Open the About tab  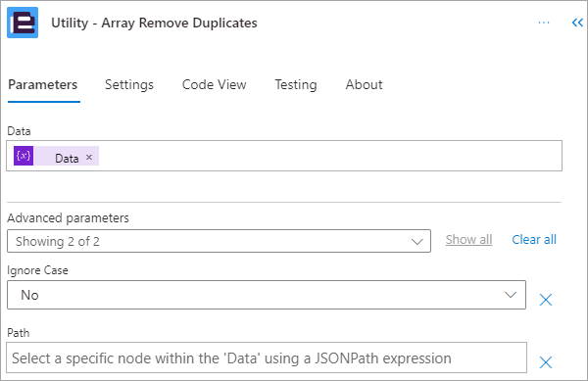coord(365,84)
